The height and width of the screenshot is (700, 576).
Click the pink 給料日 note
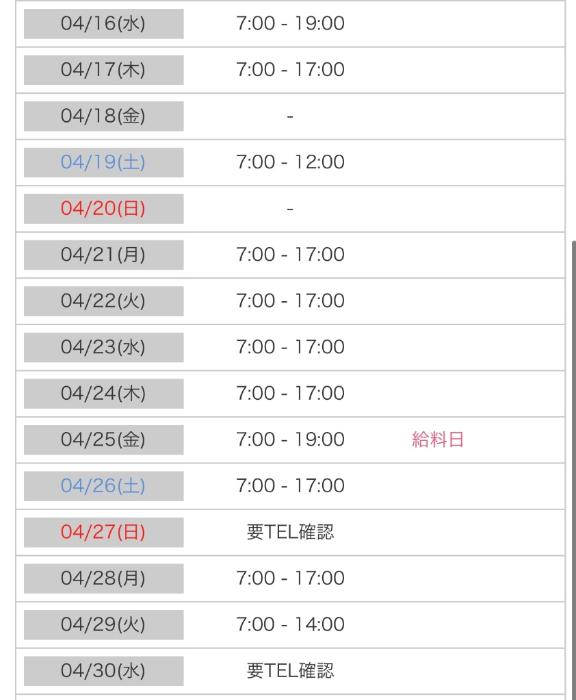point(438,440)
